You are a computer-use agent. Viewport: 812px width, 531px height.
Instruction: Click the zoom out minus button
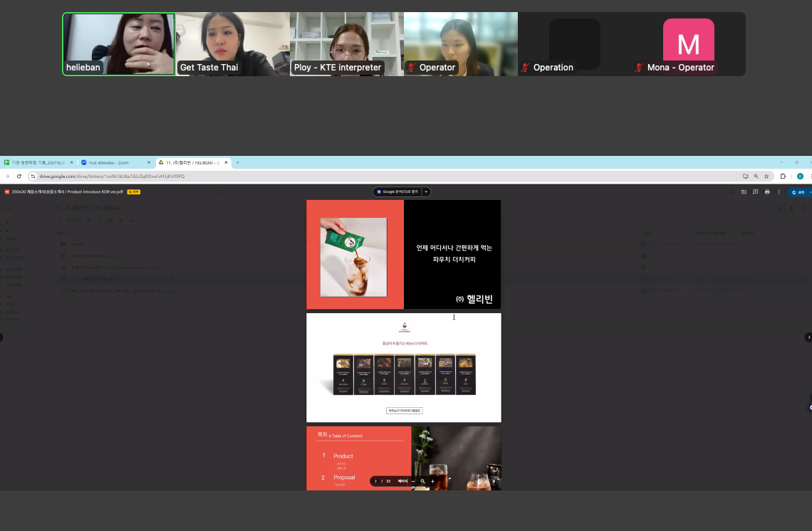coord(413,481)
